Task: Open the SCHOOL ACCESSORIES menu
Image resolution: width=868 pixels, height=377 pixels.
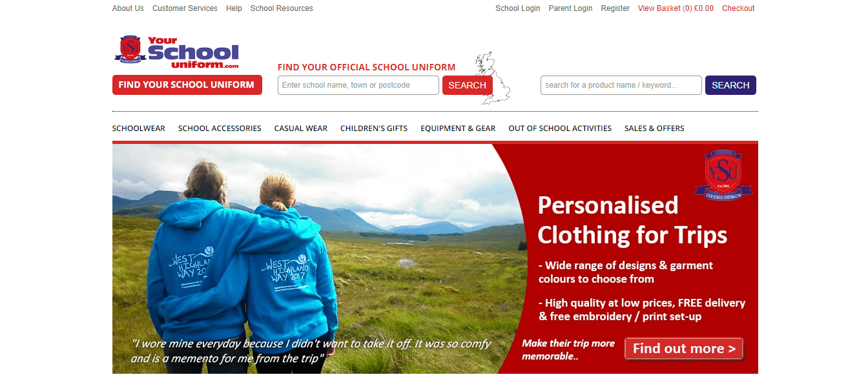Action: pyautogui.click(x=220, y=128)
